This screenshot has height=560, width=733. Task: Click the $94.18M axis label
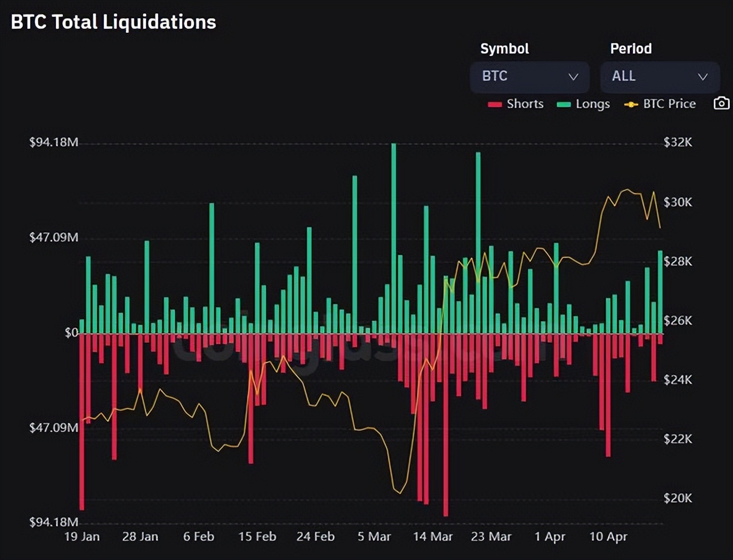tap(54, 143)
